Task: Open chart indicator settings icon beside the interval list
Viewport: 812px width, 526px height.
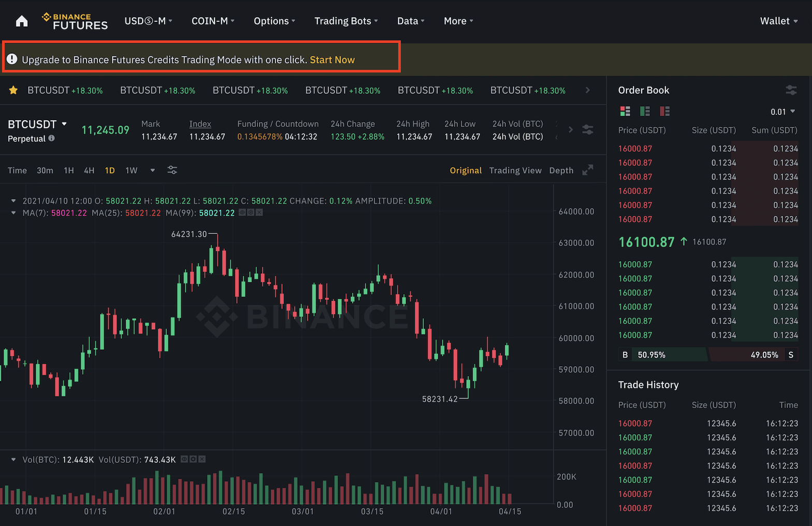Action: click(x=172, y=170)
